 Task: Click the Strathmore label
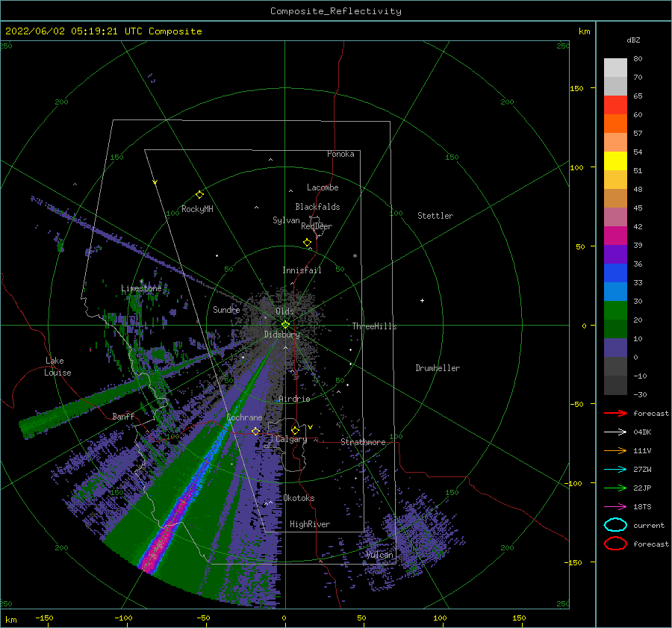coord(363,442)
